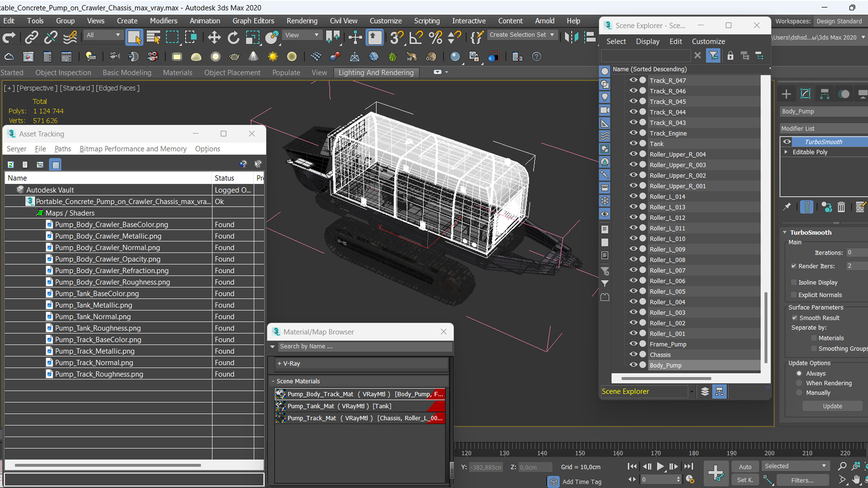Viewport: 868px width, 488px height.
Task: Click the Filters button near timeline
Action: coord(802,480)
